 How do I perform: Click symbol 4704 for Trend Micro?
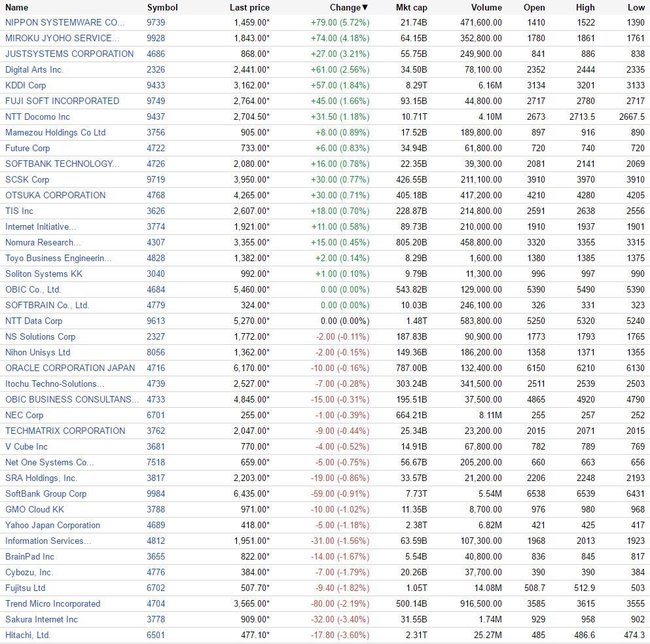[x=156, y=604]
